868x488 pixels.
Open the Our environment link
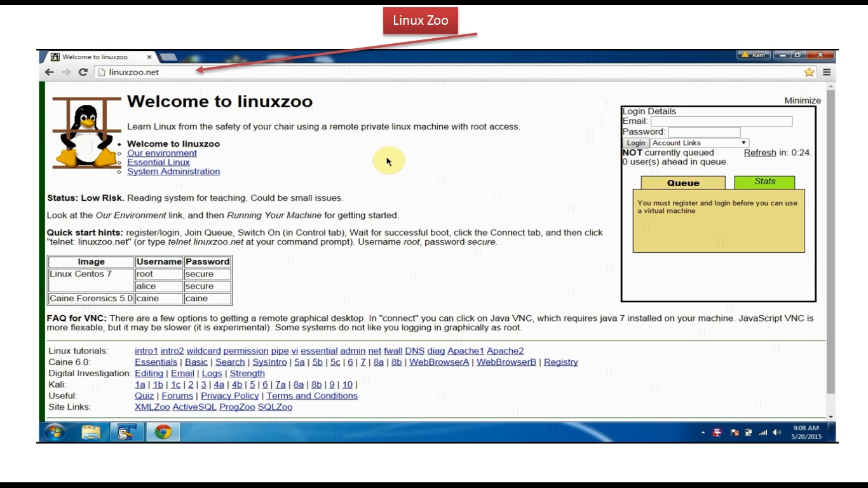162,153
